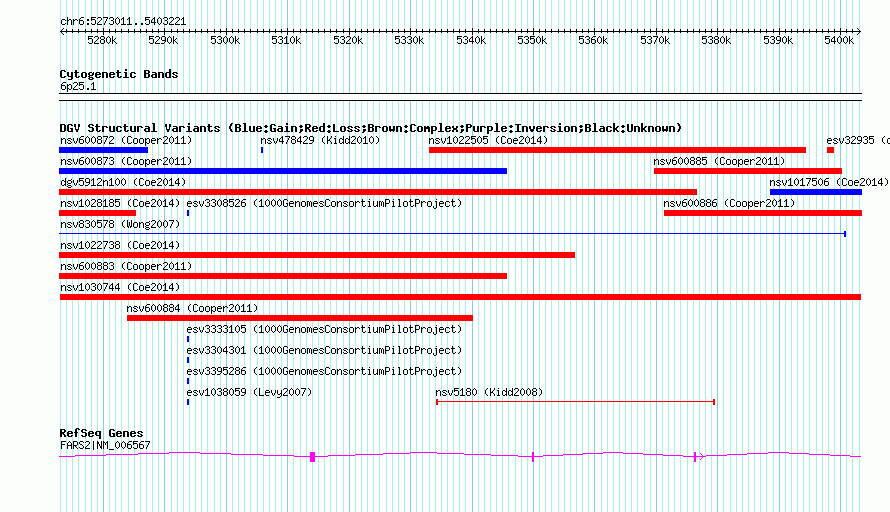Click the nsv600883 (Cooper2011) red bar
Screen dimensions: 890x512
tap(283, 276)
